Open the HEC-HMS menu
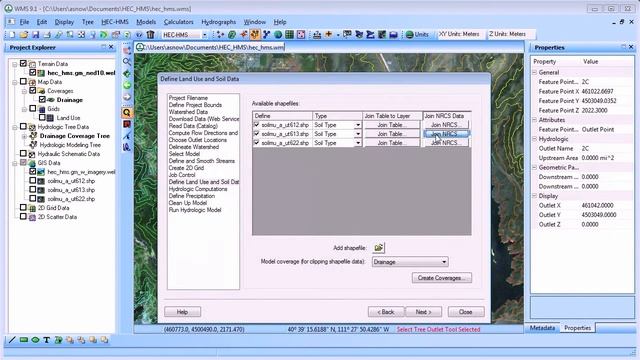 pyautogui.click(x=115, y=22)
